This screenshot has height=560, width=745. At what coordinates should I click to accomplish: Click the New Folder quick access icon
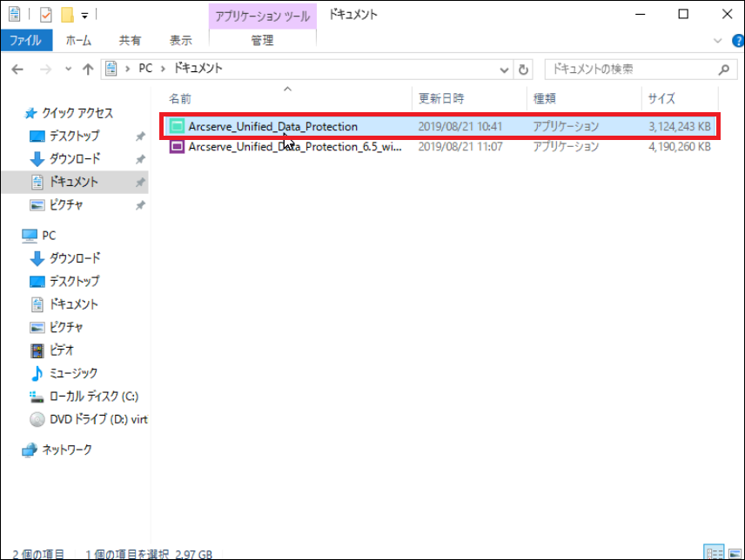[67, 15]
